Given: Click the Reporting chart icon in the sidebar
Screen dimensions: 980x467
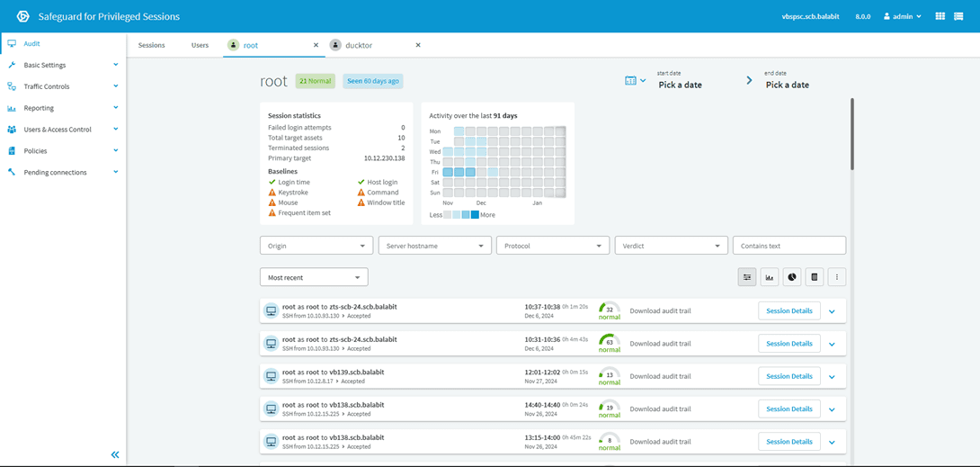Looking at the screenshot, I should click(12, 108).
